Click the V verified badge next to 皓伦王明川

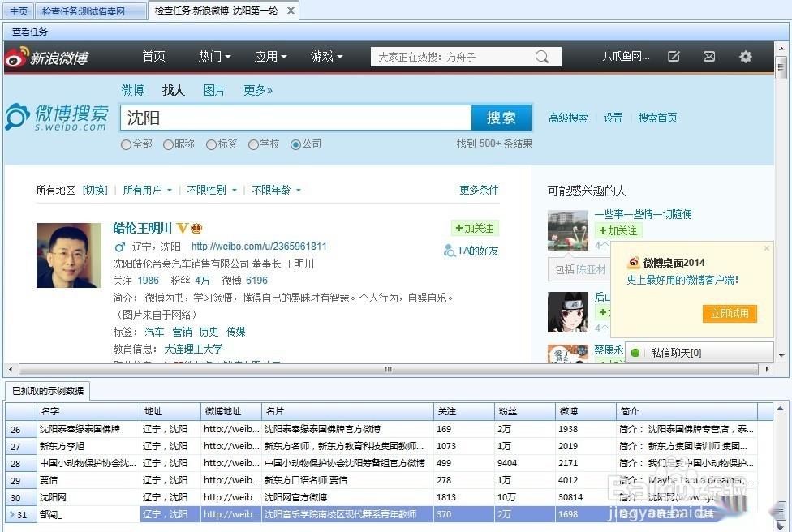(182, 228)
